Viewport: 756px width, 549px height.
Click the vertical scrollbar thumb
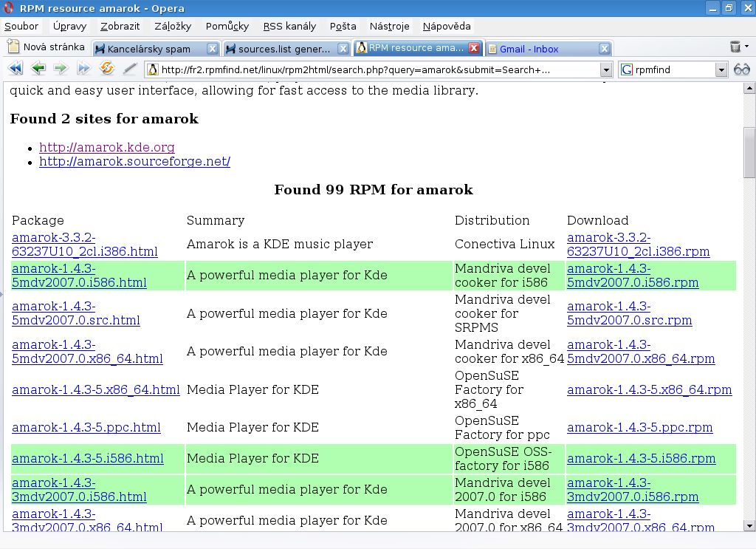click(x=749, y=152)
